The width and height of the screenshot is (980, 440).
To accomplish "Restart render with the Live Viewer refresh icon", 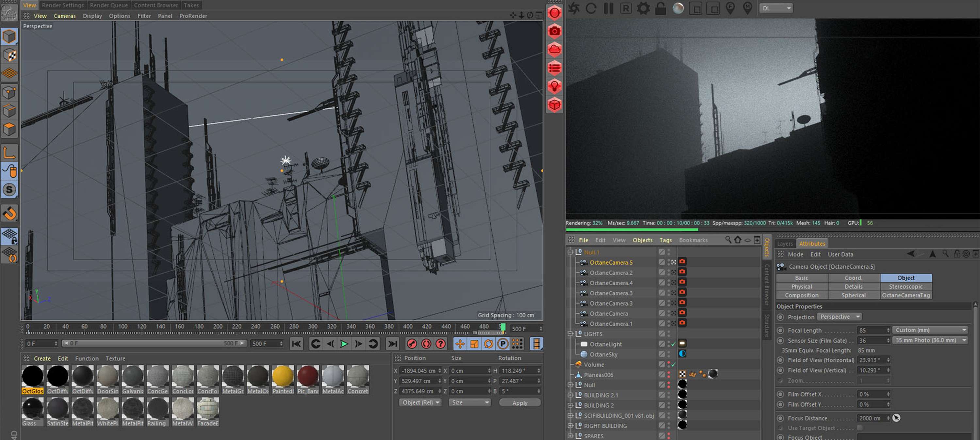I will [x=591, y=8].
